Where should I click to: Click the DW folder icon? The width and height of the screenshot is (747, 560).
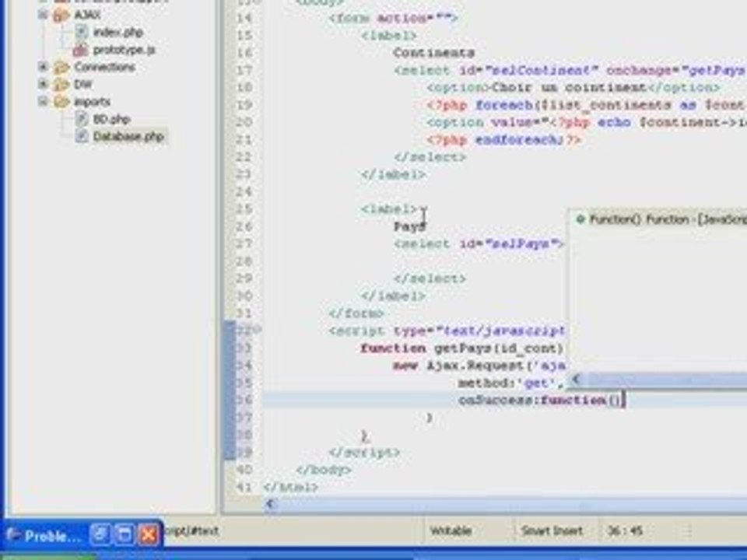point(61,85)
